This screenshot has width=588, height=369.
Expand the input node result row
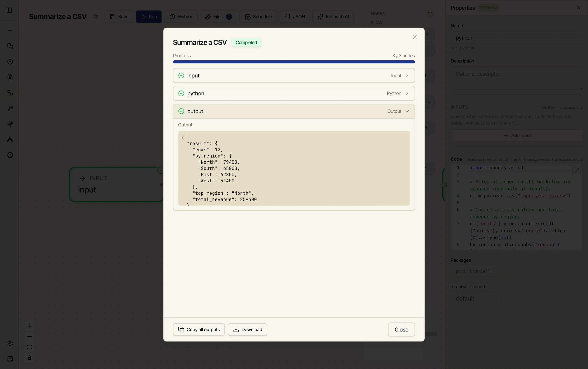(294, 76)
